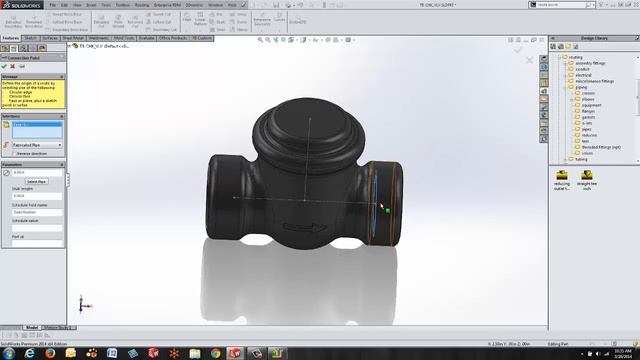This screenshot has width=640, height=360.
Task: Expand the assembly fittings folder
Action: click(565, 63)
